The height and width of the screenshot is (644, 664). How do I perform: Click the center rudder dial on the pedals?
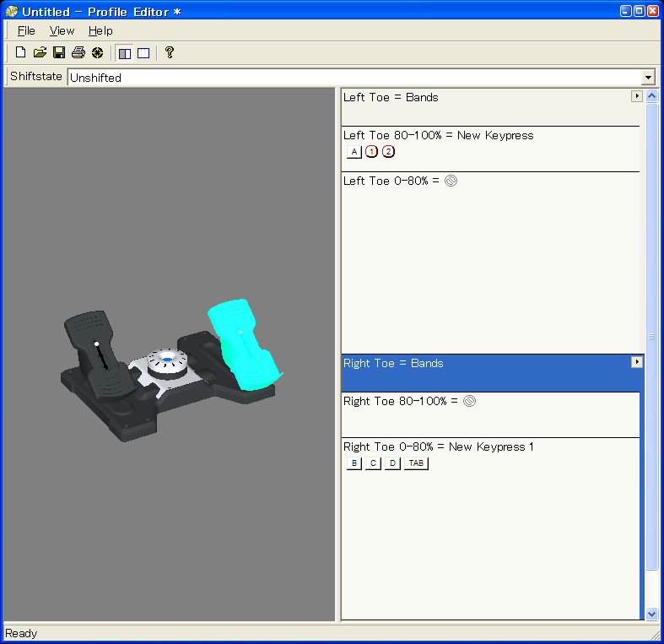click(167, 363)
